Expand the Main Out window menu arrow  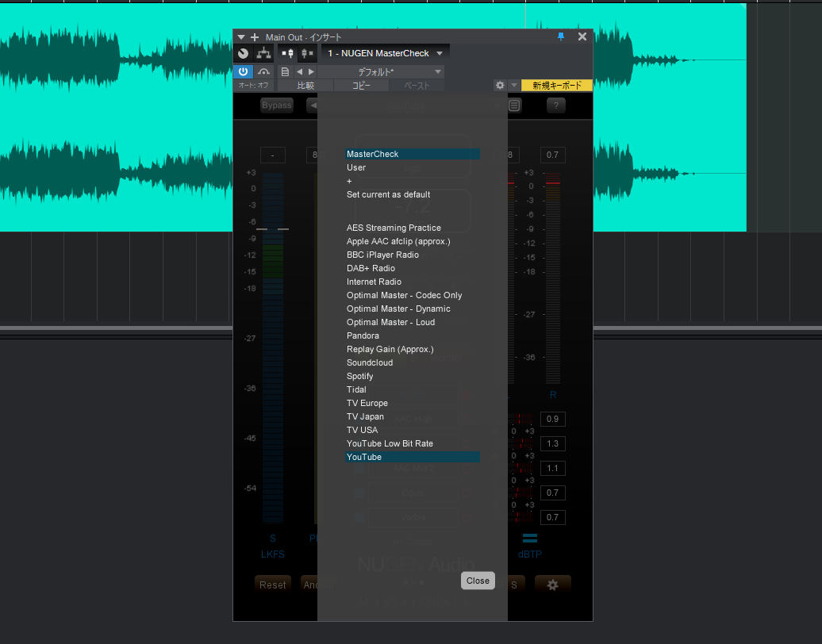241,37
